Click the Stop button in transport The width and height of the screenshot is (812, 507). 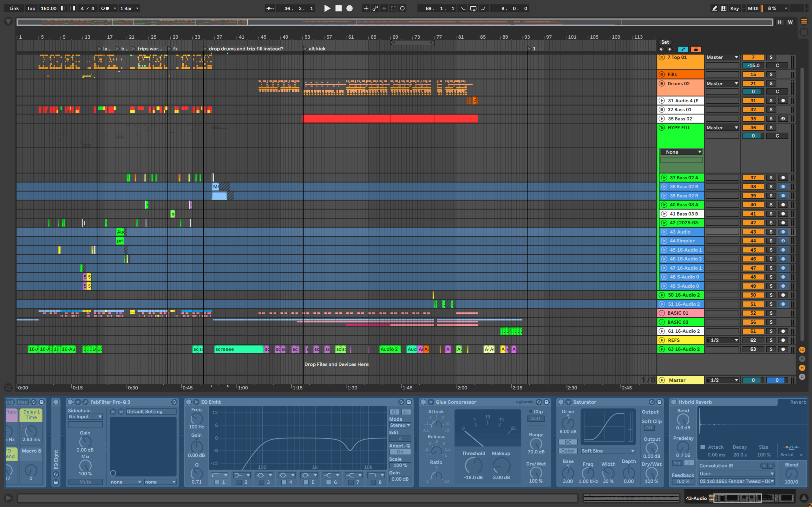tap(338, 8)
